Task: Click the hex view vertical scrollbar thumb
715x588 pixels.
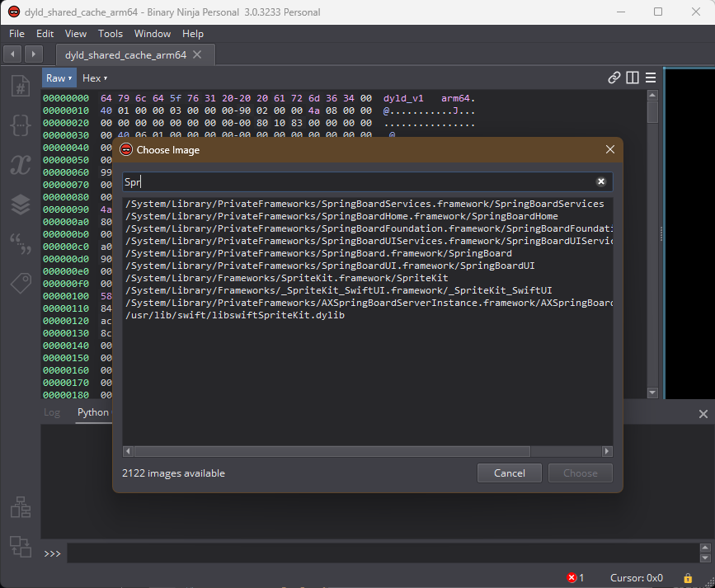Action: [x=652, y=112]
